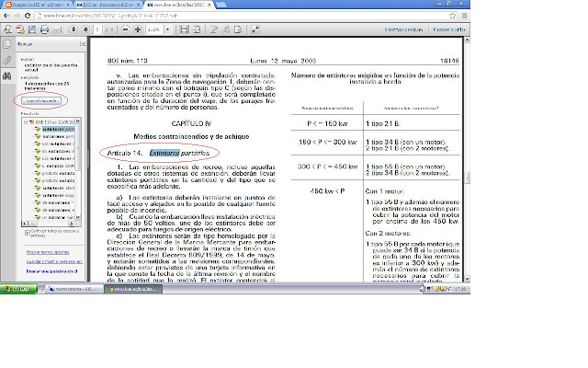Fit page to window icon
Image resolution: width=588 pixels, height=368 pixels.
click(197, 29)
